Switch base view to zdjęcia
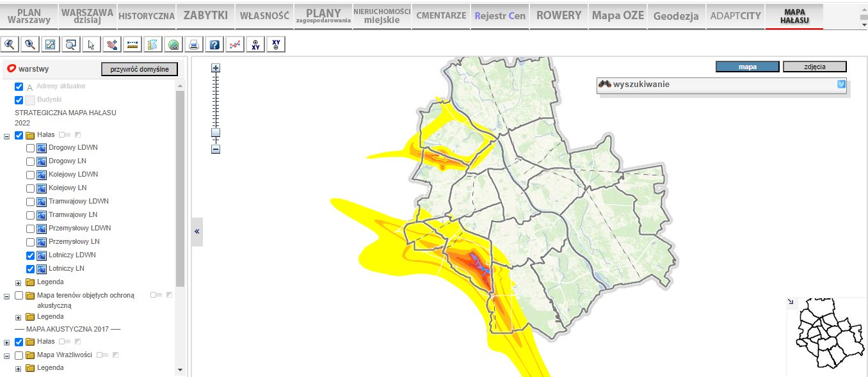The height and width of the screenshot is (377, 868). (815, 67)
